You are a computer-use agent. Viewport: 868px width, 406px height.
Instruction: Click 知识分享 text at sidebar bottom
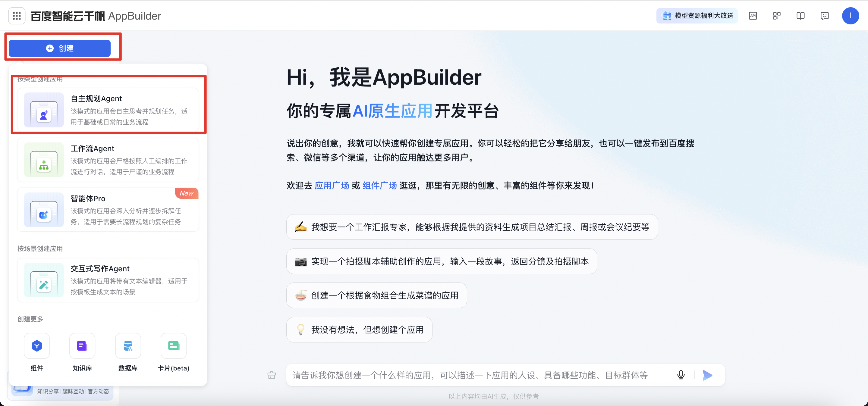pyautogui.click(x=48, y=391)
